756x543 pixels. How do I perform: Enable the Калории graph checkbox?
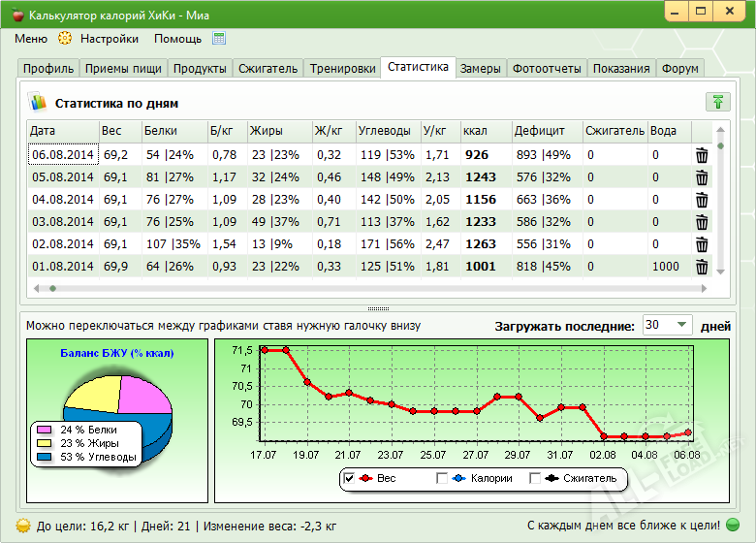coord(442,478)
